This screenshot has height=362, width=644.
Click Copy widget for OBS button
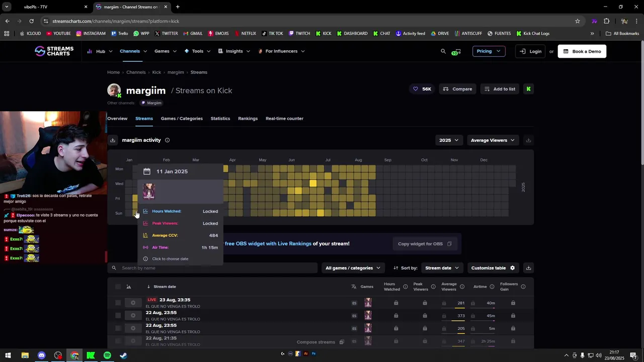[425, 244]
